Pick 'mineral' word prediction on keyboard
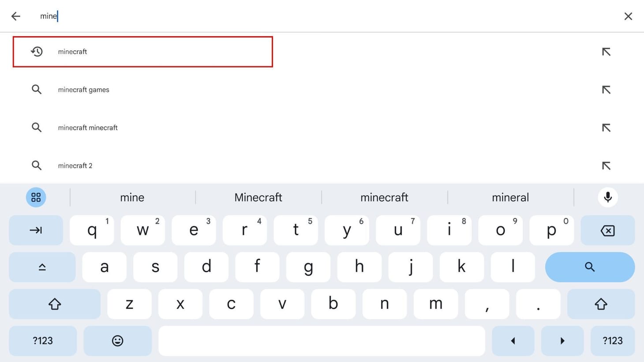The height and width of the screenshot is (362, 644). 510,198
